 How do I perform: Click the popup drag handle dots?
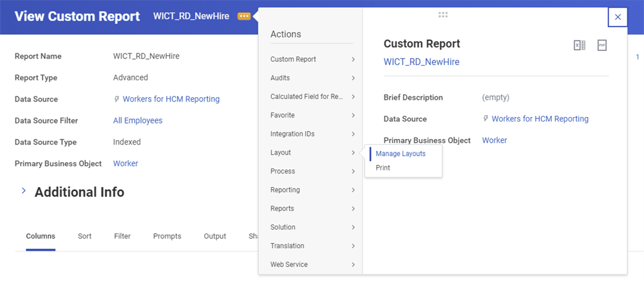pos(443,15)
